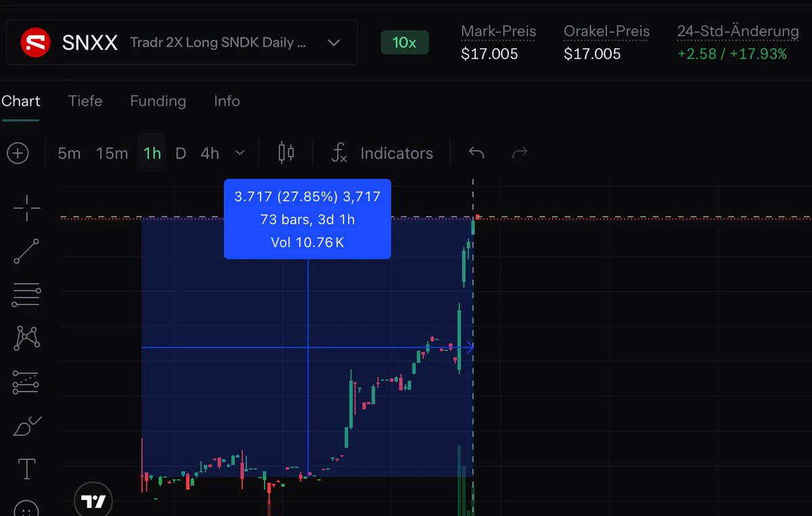The image size is (812, 516).
Task: Switch to the Tiefe tab
Action: coord(85,101)
